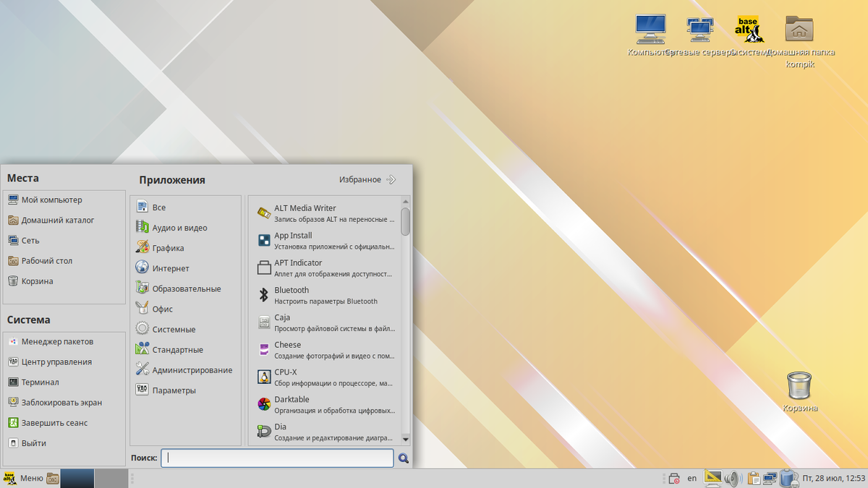Select Стандартные category
Viewport: 868px width, 488px height.
185,350
